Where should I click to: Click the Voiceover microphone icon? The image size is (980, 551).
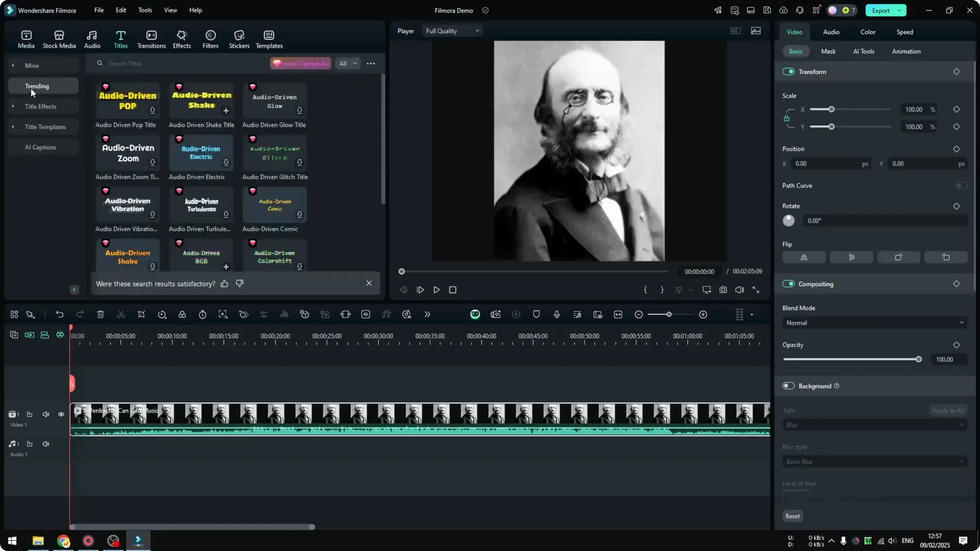[x=556, y=314]
